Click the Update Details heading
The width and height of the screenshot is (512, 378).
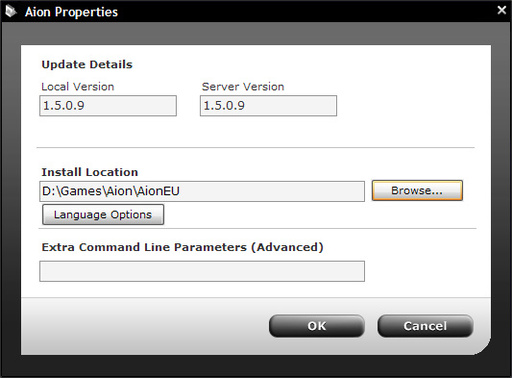pos(87,64)
